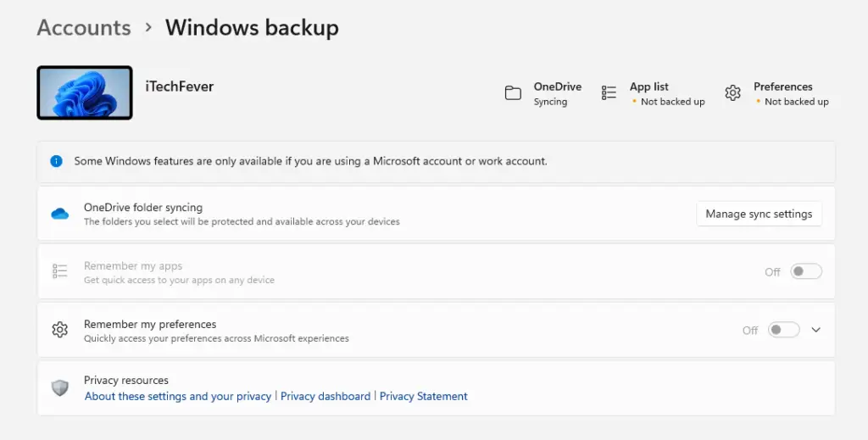The width and height of the screenshot is (868, 440).
Task: Click the App list Not backed up status
Action: [x=672, y=102]
